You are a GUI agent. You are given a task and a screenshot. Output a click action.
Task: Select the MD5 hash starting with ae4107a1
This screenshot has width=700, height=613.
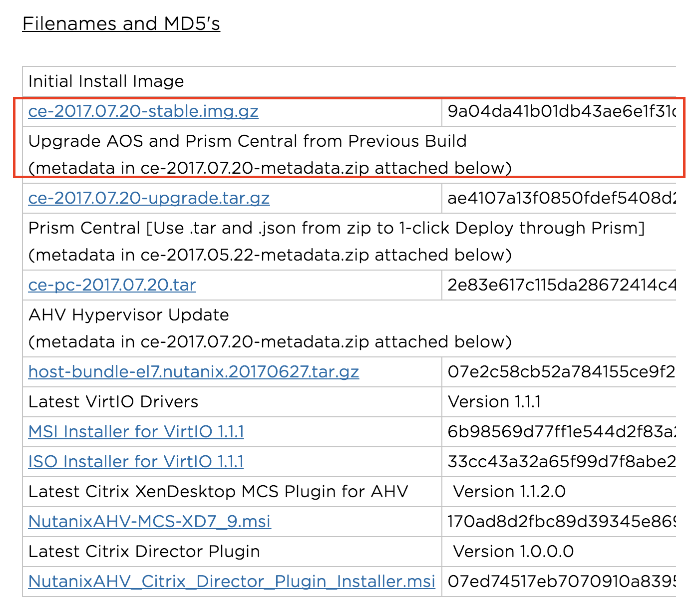[561, 198]
